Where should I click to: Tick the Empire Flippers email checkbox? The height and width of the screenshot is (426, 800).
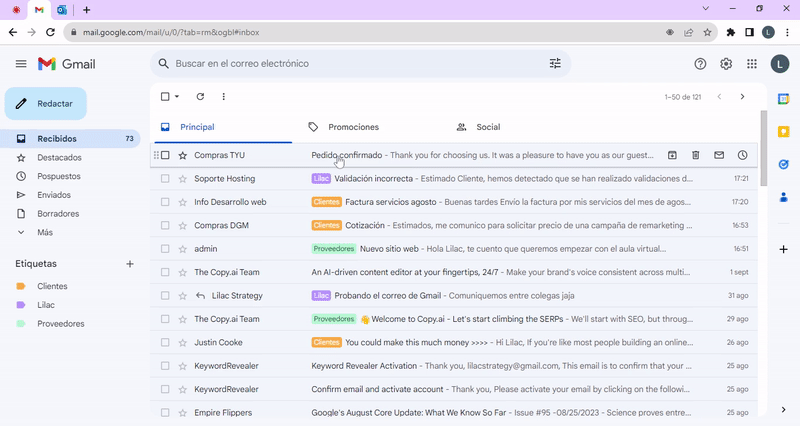[x=165, y=413]
